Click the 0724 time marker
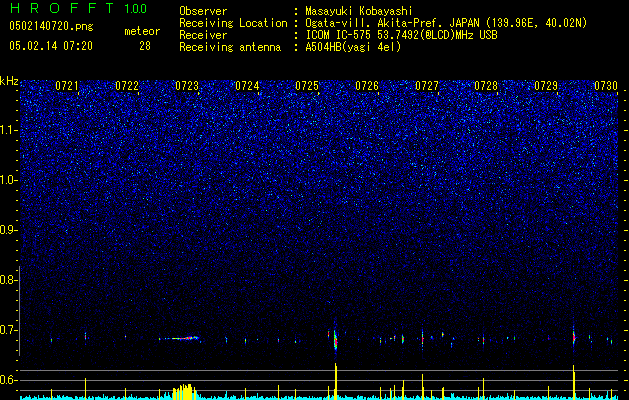This screenshot has height=400, width=629. pyautogui.click(x=247, y=86)
